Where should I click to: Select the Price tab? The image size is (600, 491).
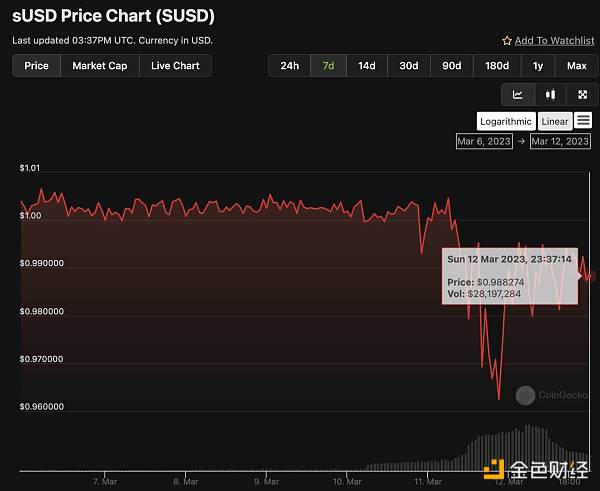[36, 66]
